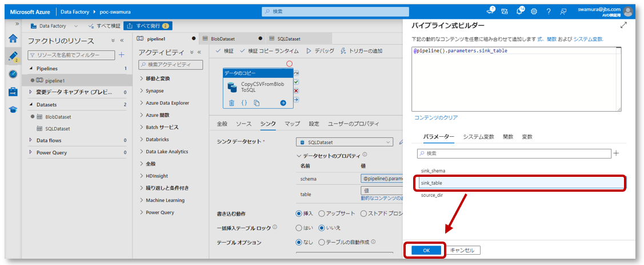Expand the Data flows tree node

(x=31, y=140)
